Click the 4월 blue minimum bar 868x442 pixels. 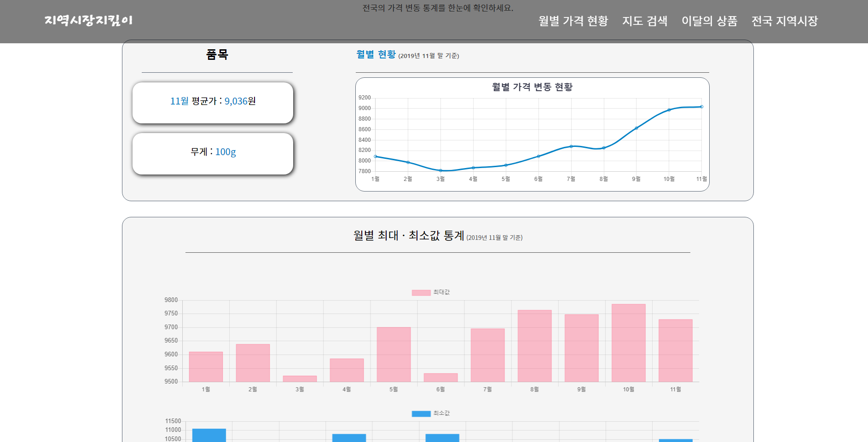click(349, 438)
